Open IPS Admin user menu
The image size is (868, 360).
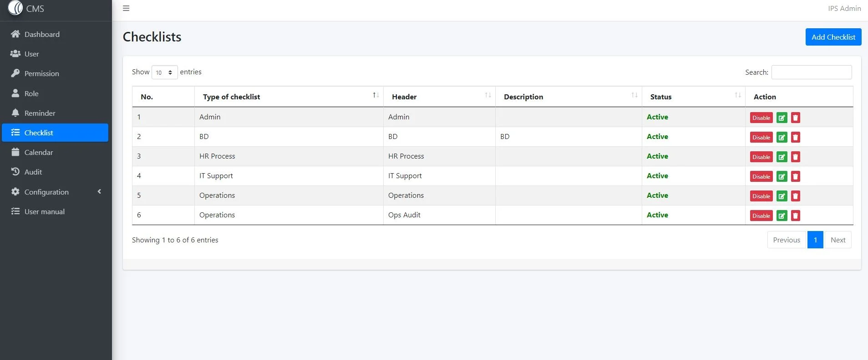[x=844, y=8]
